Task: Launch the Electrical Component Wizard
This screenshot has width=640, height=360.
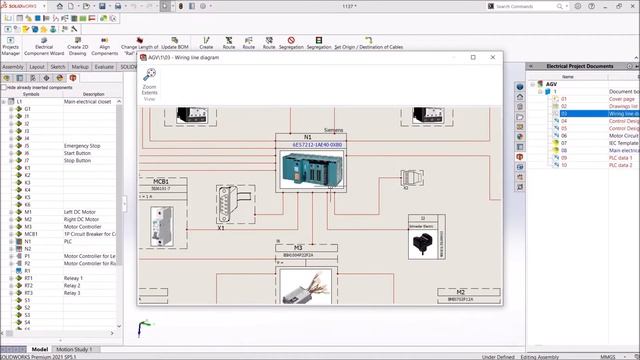Action: (x=44, y=46)
